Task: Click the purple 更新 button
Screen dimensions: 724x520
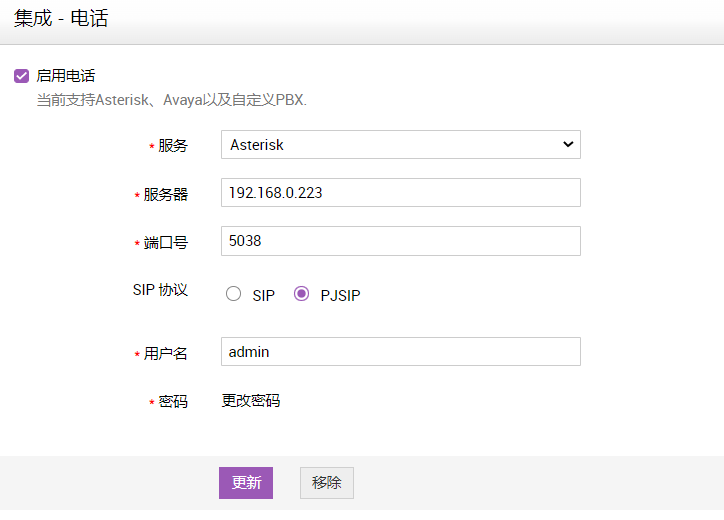Action: [246, 483]
